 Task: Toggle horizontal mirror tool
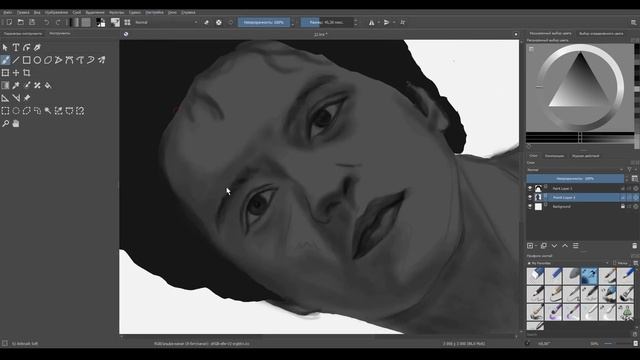pos(371,22)
